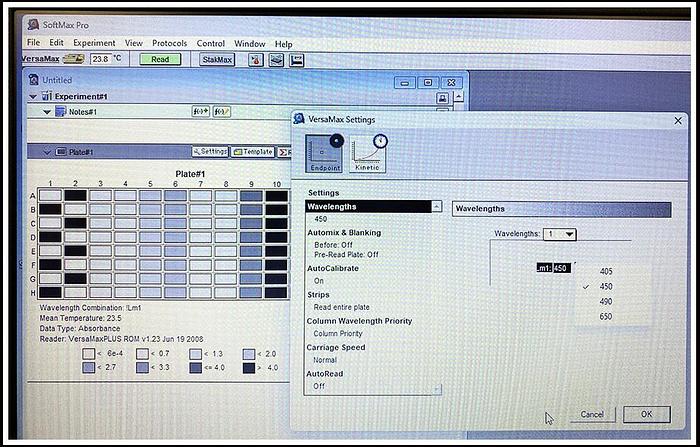Collapse the Notes#1 section
The height and width of the screenshot is (447, 700).
47,112
